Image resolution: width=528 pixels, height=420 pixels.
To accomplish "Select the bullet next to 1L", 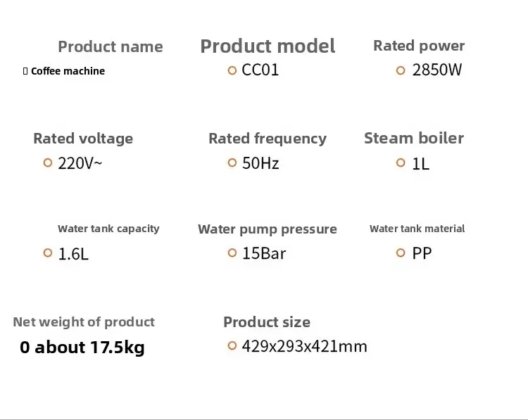I will 401,163.
